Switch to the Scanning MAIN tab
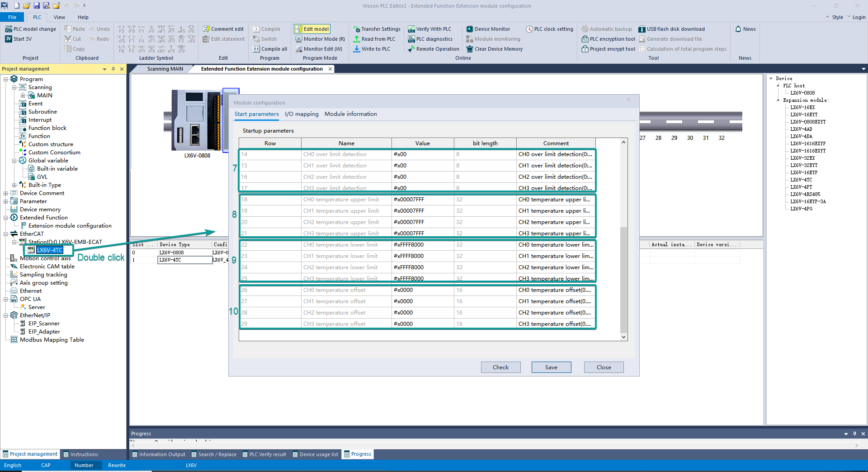 coord(165,69)
